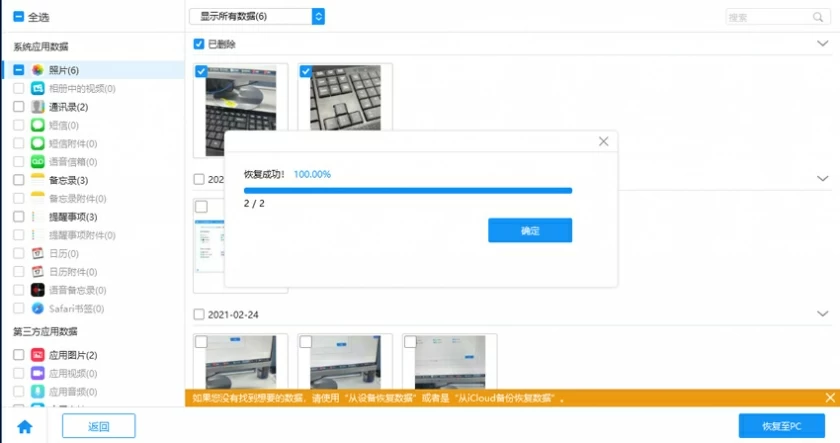This screenshot has width=840, height=443.
Task: Select Photos (照片) category row
Action: click(93, 70)
